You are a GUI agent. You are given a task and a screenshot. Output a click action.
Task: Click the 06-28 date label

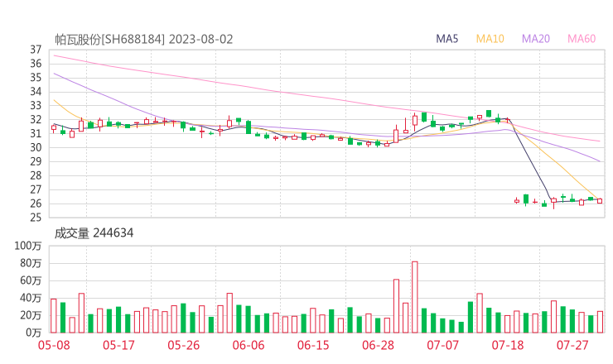click(378, 345)
